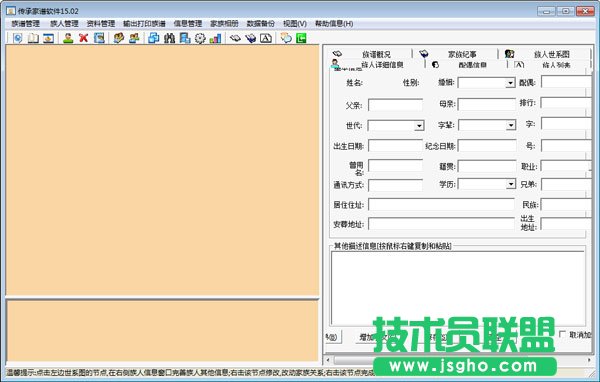600x382 pixels.
Task: Click the 曾用名 input field
Action: point(395,166)
